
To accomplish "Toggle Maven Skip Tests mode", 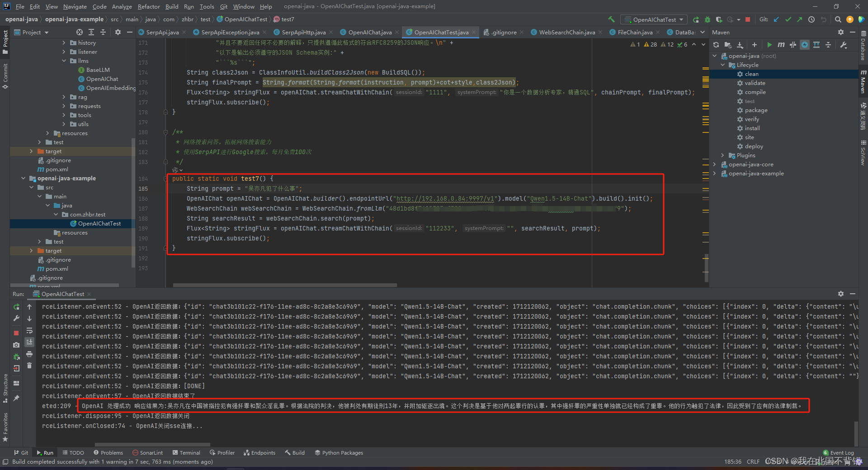I will click(805, 45).
